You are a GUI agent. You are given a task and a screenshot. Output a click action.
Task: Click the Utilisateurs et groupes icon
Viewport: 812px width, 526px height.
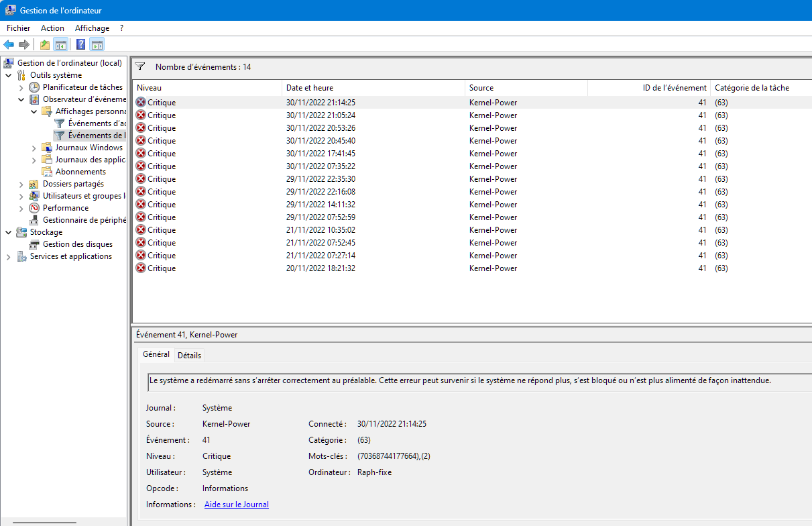(x=34, y=196)
